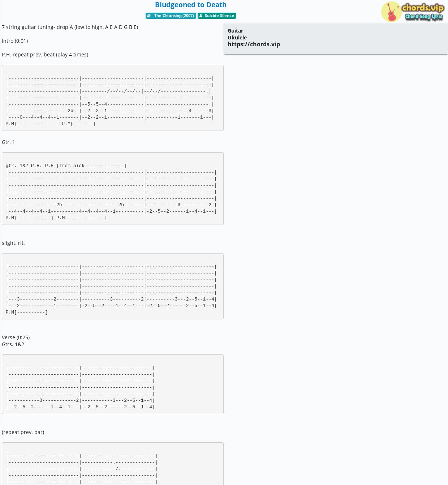Screen dimensions: 448x485
Task: Click the chords.vip wordmark in header
Action: pyautogui.click(x=423, y=8)
